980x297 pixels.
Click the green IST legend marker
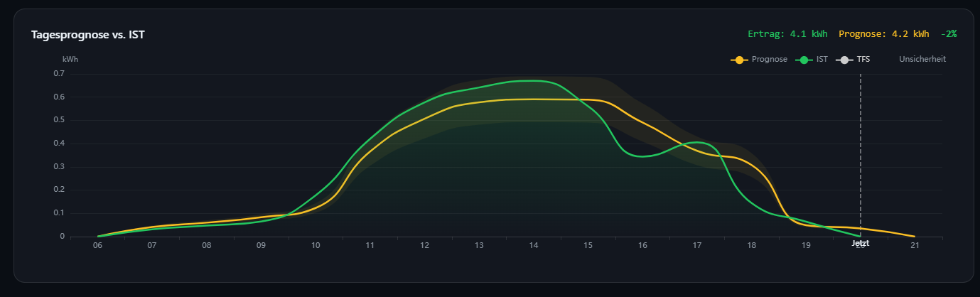[805, 60]
